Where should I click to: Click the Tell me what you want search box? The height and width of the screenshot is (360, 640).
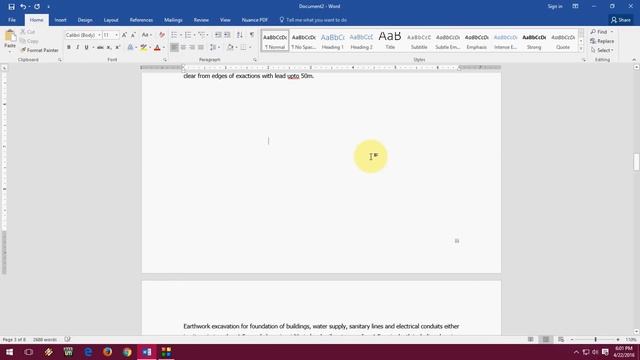click(313, 20)
